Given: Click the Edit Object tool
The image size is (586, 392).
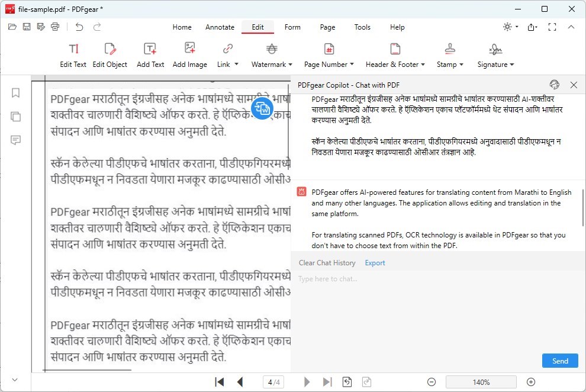Looking at the screenshot, I should coord(110,55).
